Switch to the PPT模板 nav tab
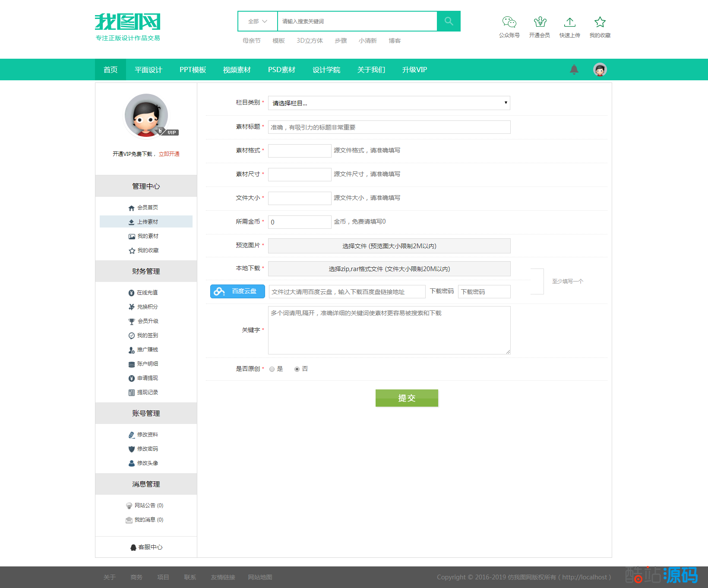Viewport: 708px width, 588px height. [x=193, y=70]
